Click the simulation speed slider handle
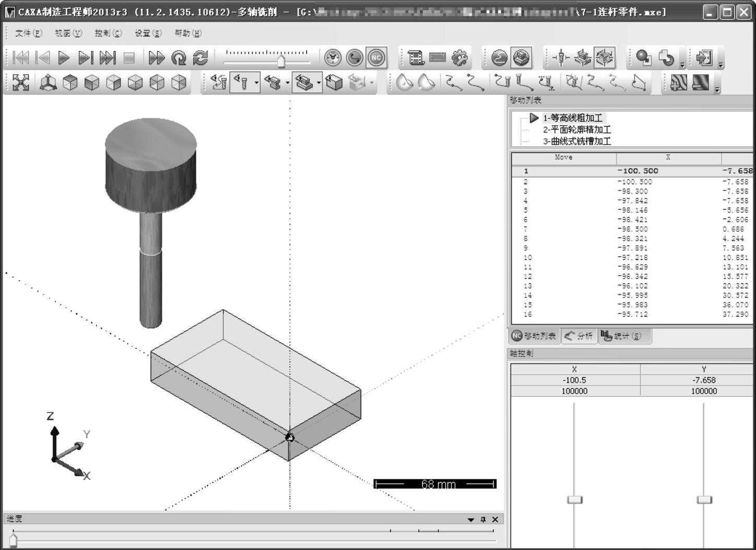Image resolution: width=756 pixels, height=550 pixels. coord(281,62)
